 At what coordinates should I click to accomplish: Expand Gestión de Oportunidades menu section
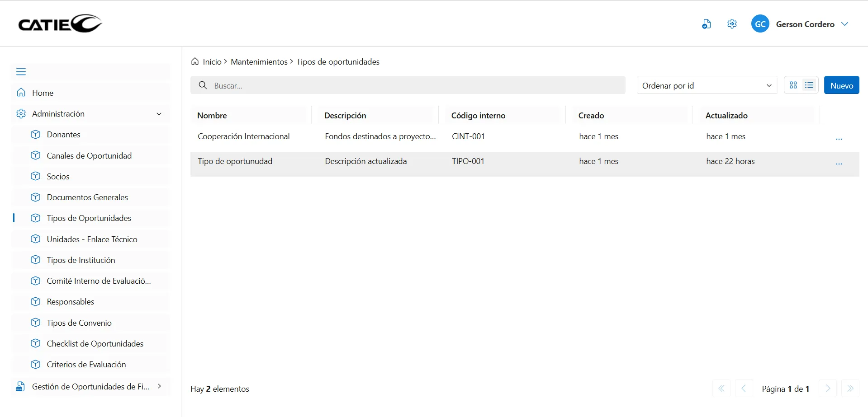[x=159, y=386]
